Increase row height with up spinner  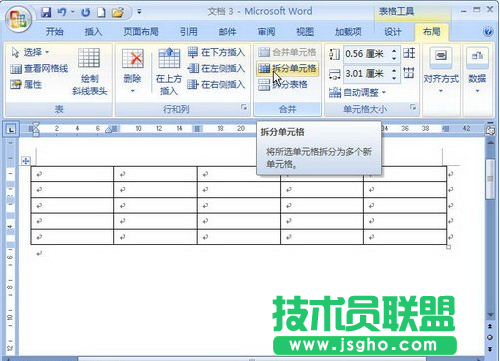tap(394, 50)
